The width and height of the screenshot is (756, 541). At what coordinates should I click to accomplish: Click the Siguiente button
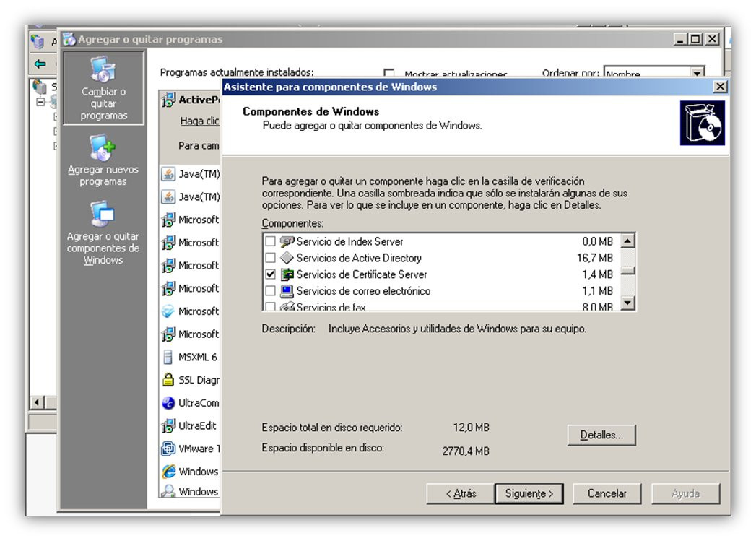coord(529,494)
